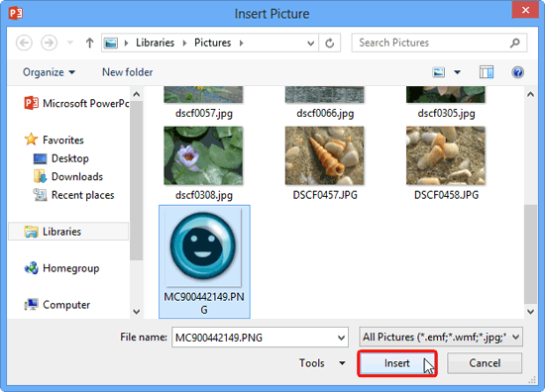Click the dscf0305.jpg file name
Screen dimensions: 545x392
(x=446, y=114)
